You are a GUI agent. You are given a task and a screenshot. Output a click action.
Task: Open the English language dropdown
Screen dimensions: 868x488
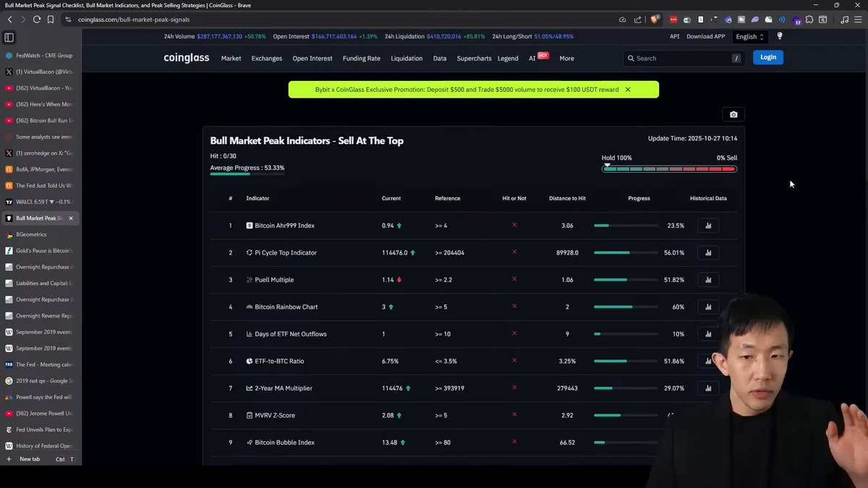click(749, 36)
